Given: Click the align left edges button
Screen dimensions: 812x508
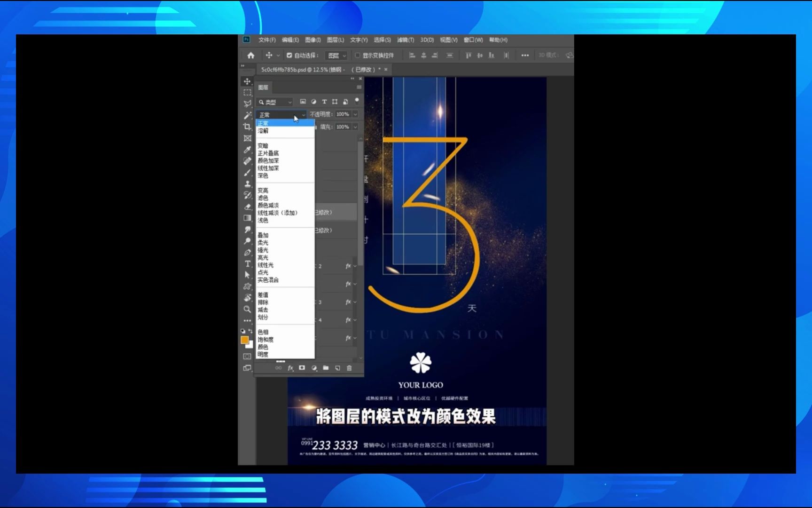Looking at the screenshot, I should point(412,55).
